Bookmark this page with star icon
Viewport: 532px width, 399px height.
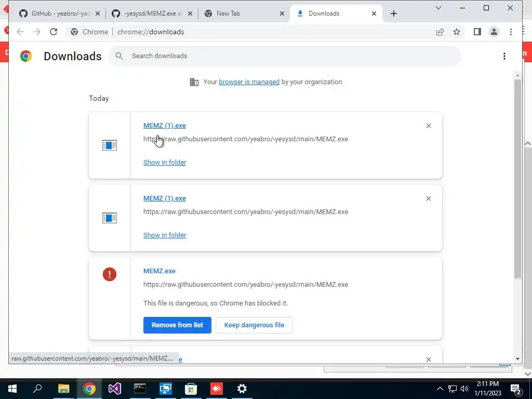click(x=457, y=32)
